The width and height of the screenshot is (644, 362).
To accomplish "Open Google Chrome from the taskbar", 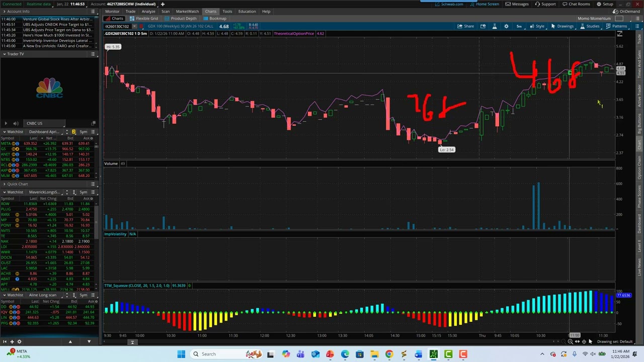I will (x=389, y=354).
